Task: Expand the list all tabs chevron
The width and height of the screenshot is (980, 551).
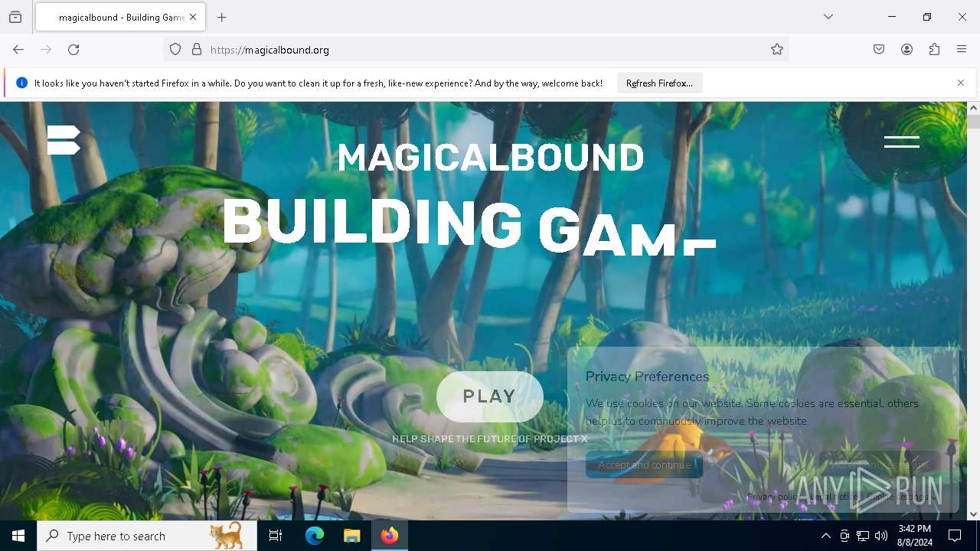Action: 828,17
